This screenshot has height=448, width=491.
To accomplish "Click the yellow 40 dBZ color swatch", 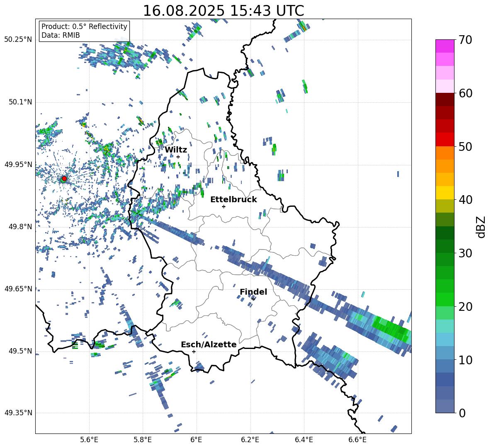I will (445, 193).
